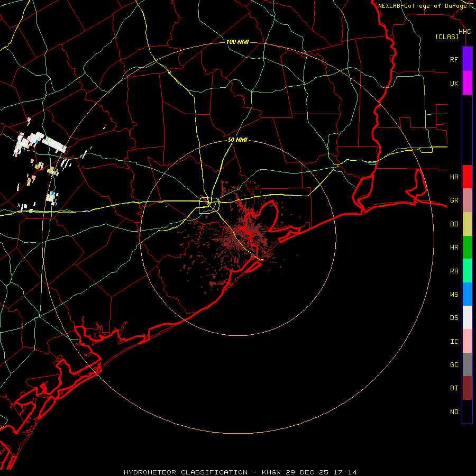
Task: Click the DS legend label
Action: click(x=454, y=318)
